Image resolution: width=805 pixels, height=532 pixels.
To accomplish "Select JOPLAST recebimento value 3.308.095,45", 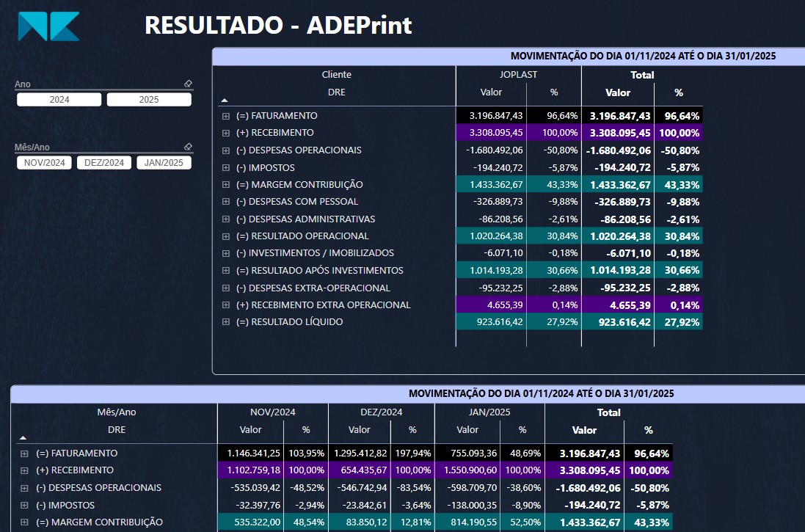I will 496,133.
